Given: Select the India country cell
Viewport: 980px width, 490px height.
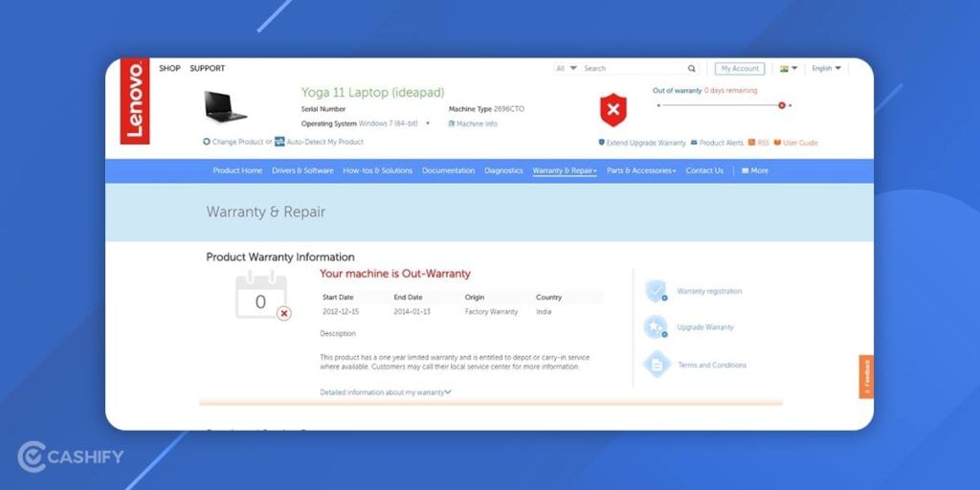Looking at the screenshot, I should [544, 311].
